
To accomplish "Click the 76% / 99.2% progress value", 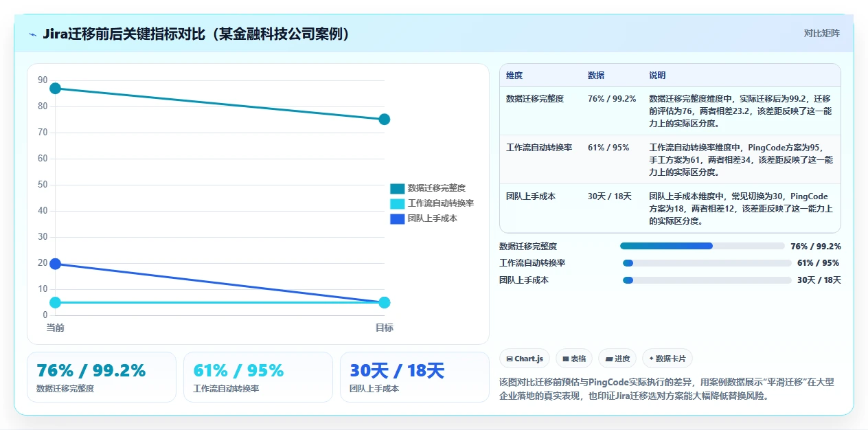I will [x=816, y=246].
